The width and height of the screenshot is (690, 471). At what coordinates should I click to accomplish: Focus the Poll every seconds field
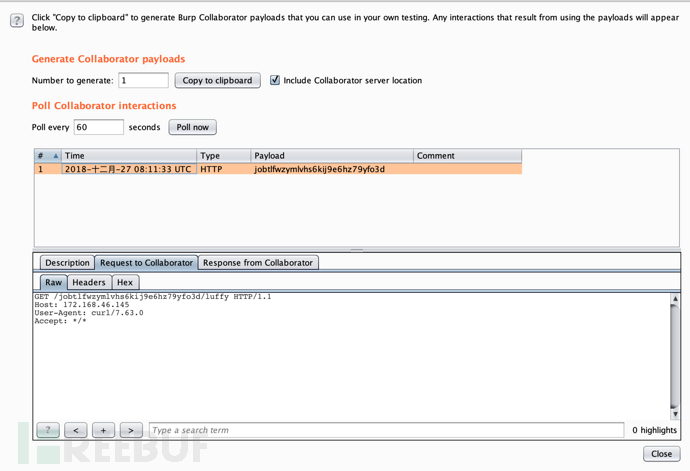(x=99, y=127)
